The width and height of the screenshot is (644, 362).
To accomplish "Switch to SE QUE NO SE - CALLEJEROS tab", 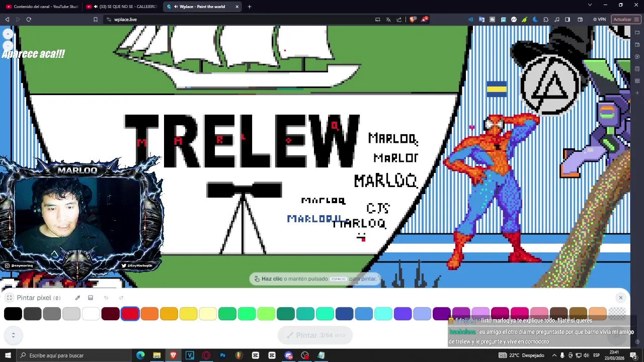I will click(x=122, y=7).
